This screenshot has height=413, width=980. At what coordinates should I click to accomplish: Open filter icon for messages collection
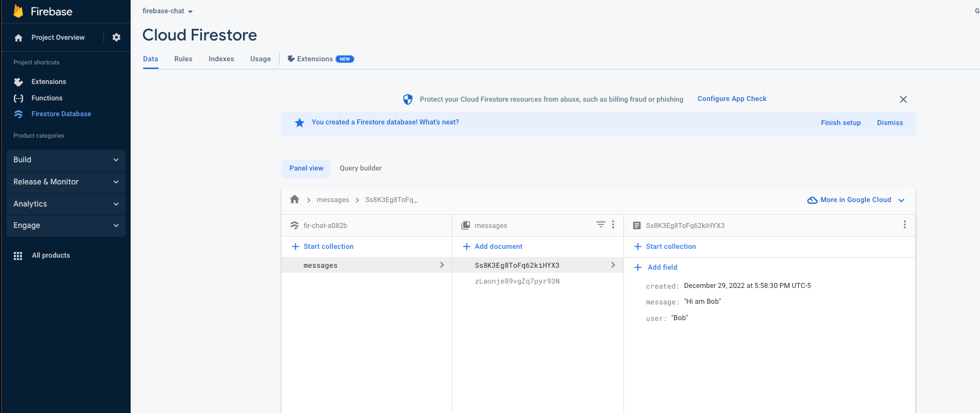pyautogui.click(x=601, y=225)
